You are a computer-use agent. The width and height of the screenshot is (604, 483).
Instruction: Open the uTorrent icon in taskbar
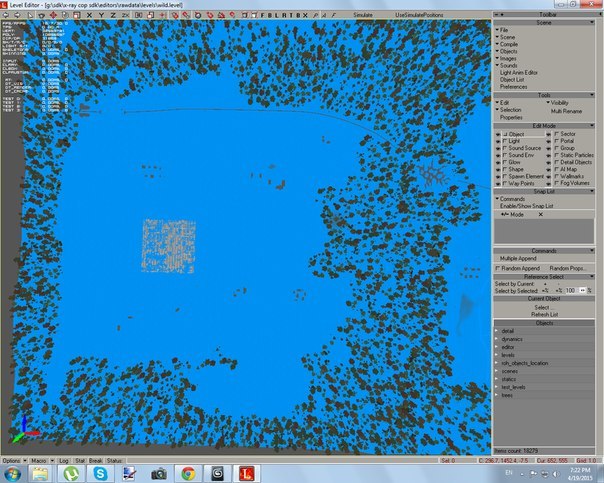[71, 473]
